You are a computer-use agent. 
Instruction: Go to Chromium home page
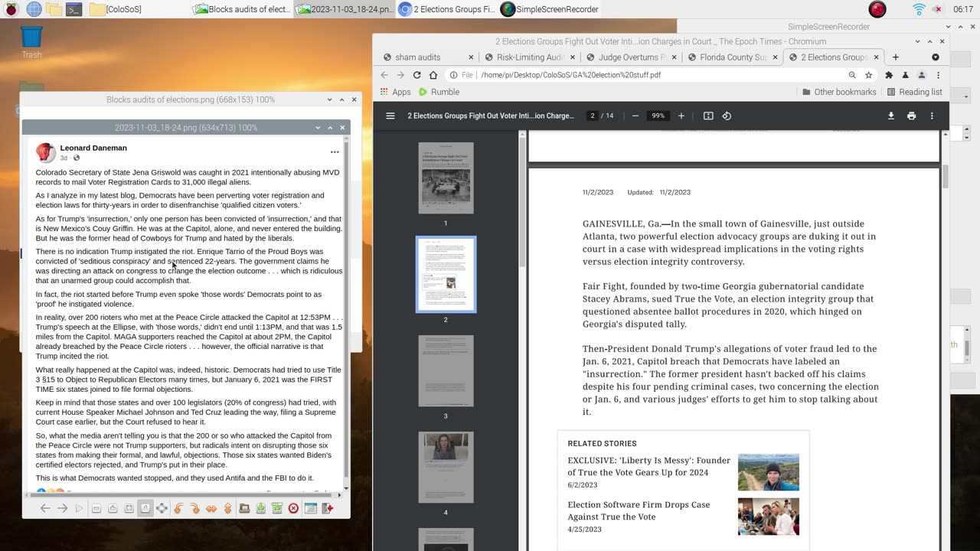[x=433, y=75]
